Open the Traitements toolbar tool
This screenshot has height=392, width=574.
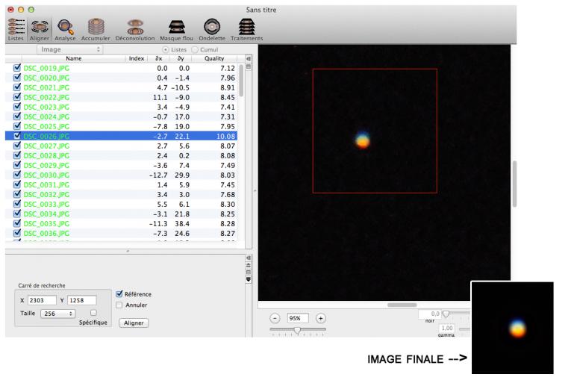247,29
